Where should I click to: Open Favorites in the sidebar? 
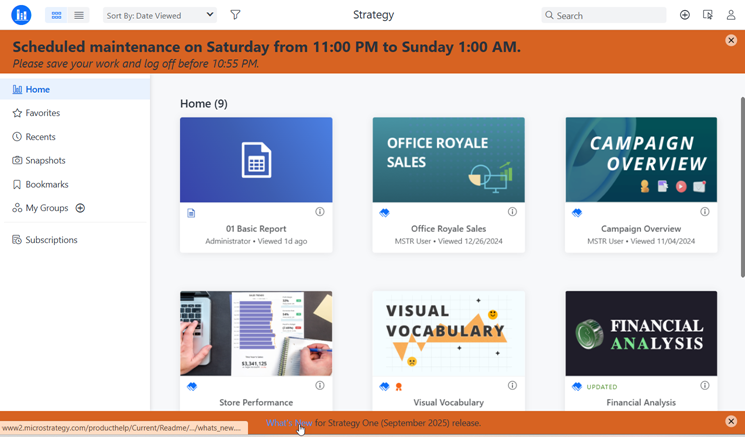tap(75, 113)
